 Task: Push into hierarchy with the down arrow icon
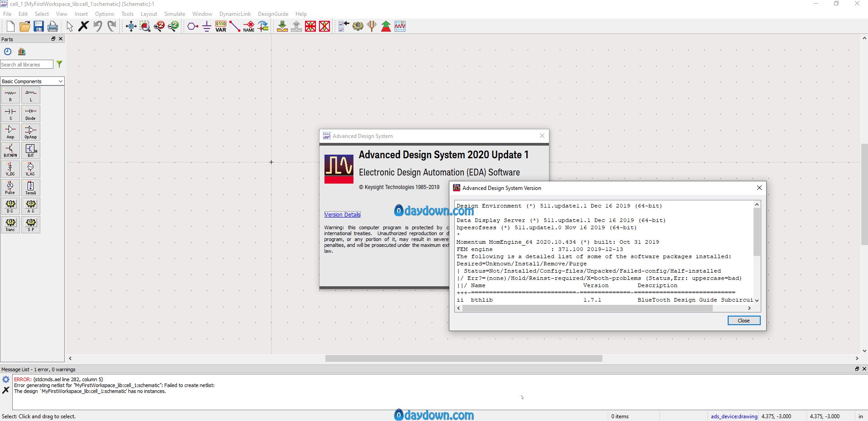click(x=282, y=26)
